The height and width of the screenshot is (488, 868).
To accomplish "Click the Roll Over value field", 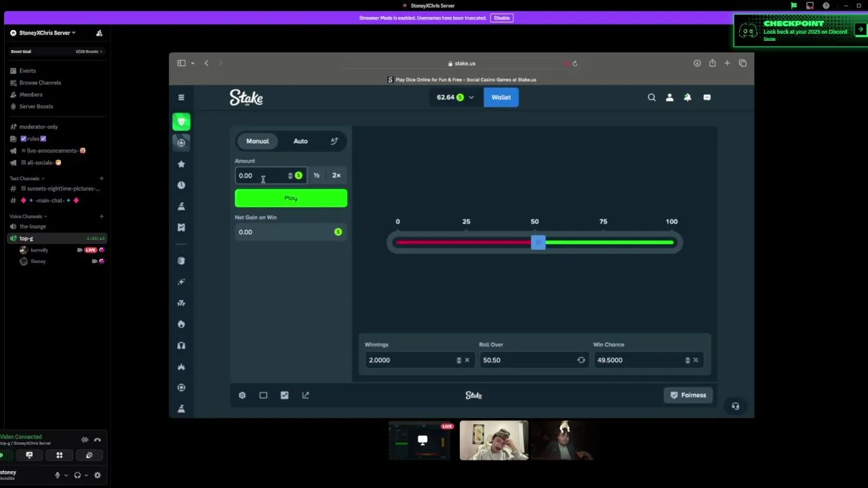I will coord(534,360).
